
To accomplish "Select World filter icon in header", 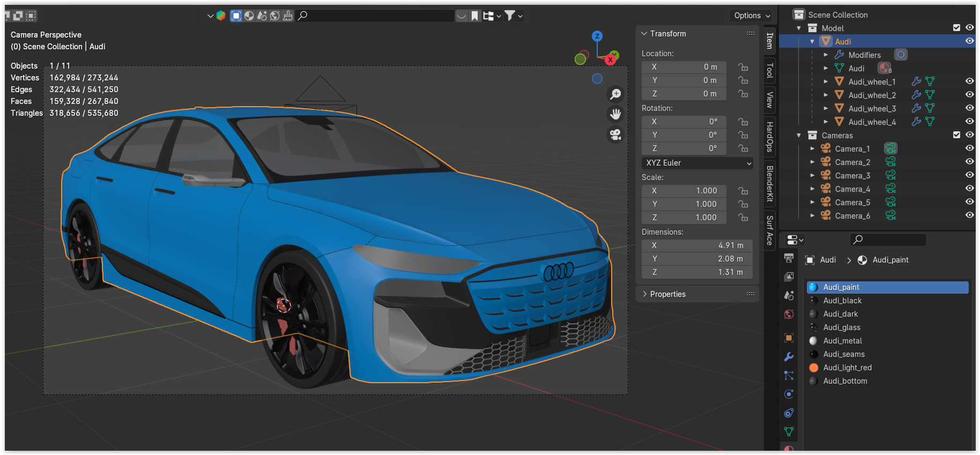I will click(x=275, y=16).
